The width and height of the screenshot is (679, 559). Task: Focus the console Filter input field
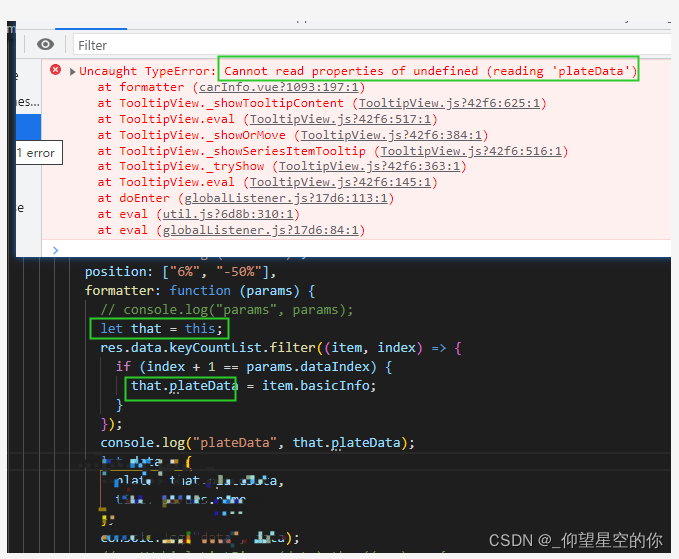pos(370,45)
